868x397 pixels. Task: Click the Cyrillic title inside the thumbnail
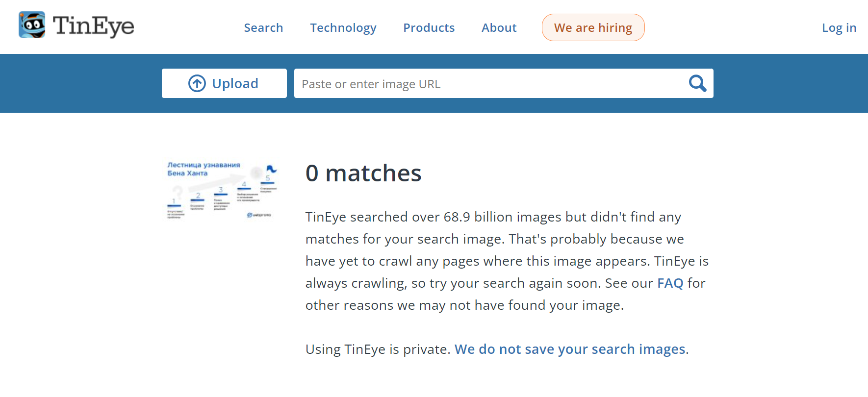[204, 169]
